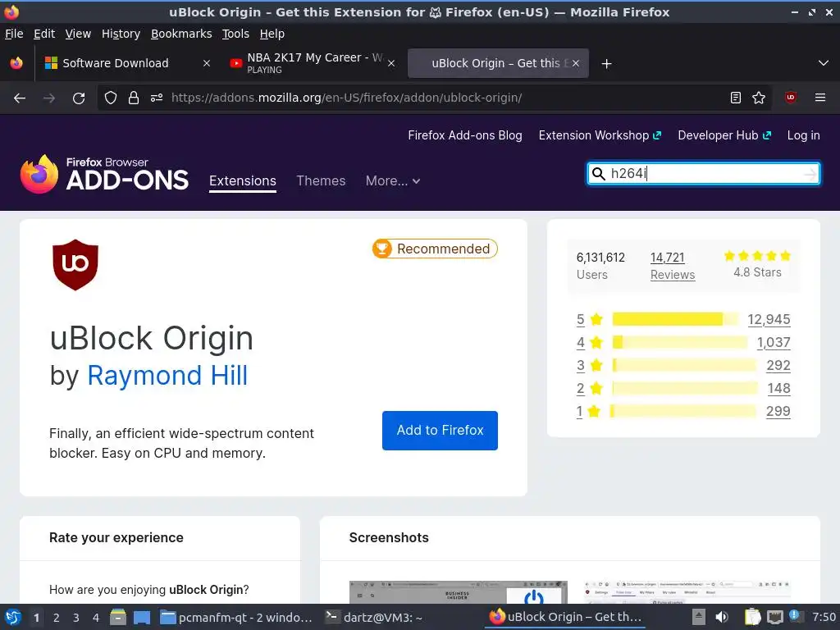840x630 pixels.
Task: Click the address bar URL
Action: click(x=346, y=98)
